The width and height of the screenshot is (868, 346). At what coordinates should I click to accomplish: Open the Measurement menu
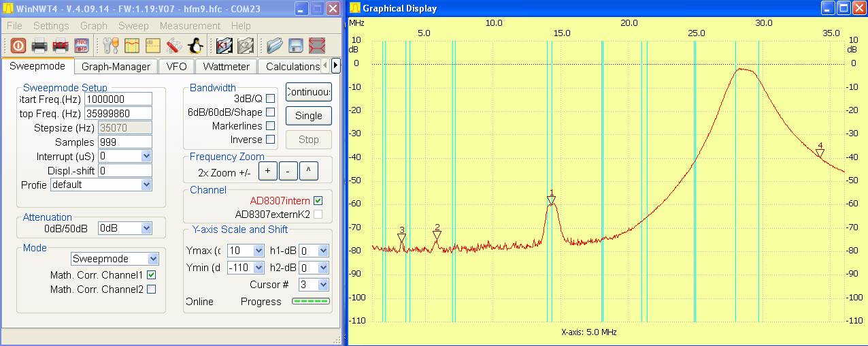[190, 26]
